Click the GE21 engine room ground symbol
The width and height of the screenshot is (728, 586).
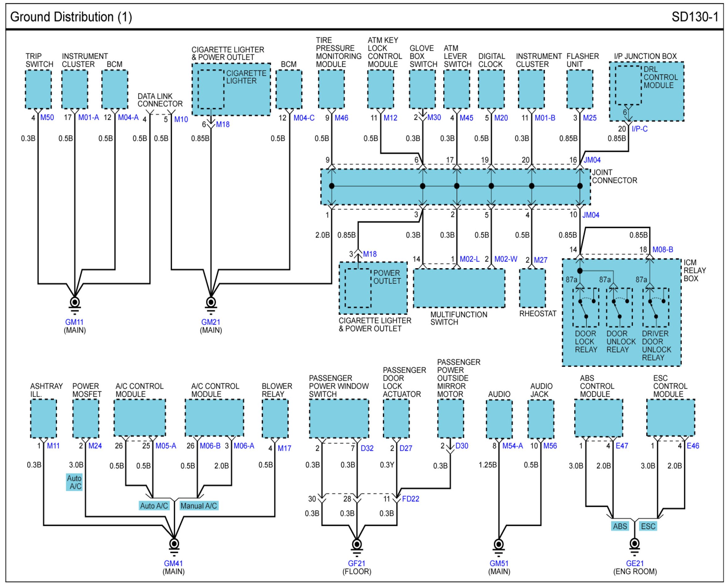point(635,544)
